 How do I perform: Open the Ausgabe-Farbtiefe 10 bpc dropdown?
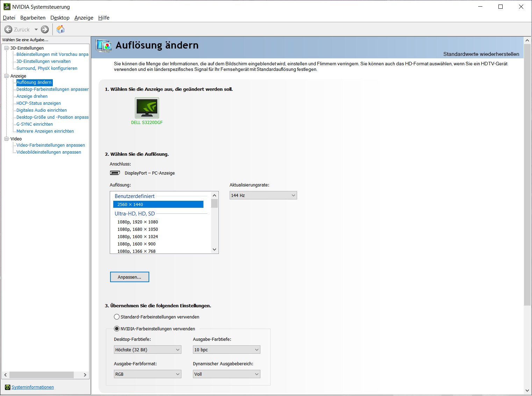point(227,350)
